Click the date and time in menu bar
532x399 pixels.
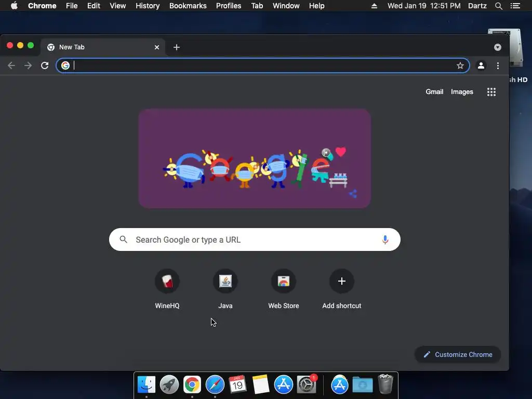point(424,6)
